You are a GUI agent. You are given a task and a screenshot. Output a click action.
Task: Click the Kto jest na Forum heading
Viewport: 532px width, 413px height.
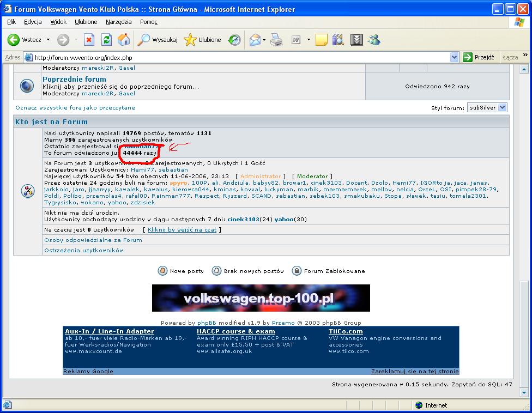[51, 122]
